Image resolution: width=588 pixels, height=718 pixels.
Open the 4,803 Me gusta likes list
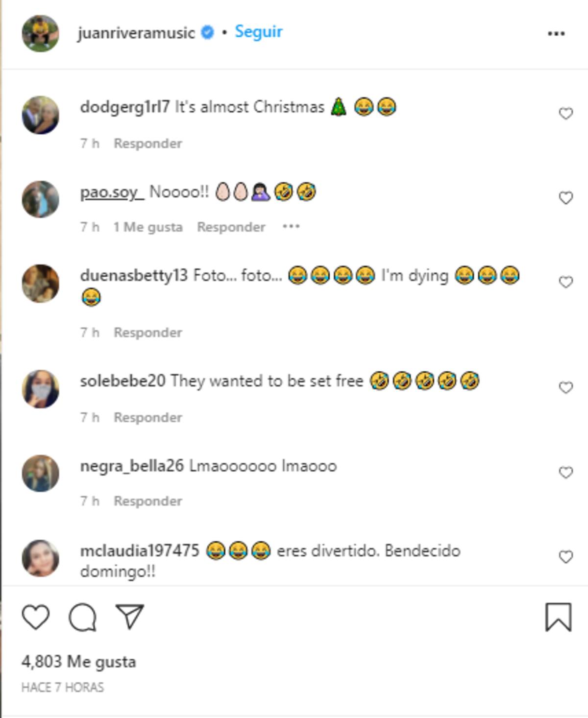[78, 662]
